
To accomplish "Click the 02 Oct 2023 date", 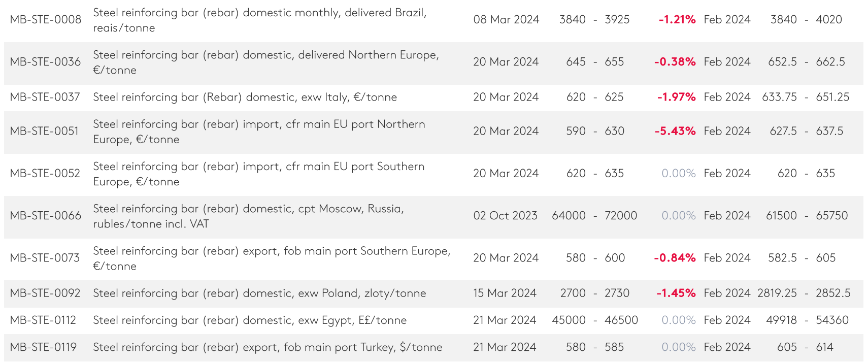I will click(505, 216).
